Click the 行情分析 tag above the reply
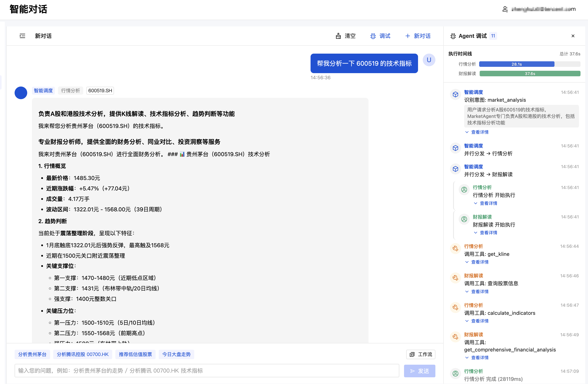This screenshot has height=384, width=588. (x=70, y=91)
